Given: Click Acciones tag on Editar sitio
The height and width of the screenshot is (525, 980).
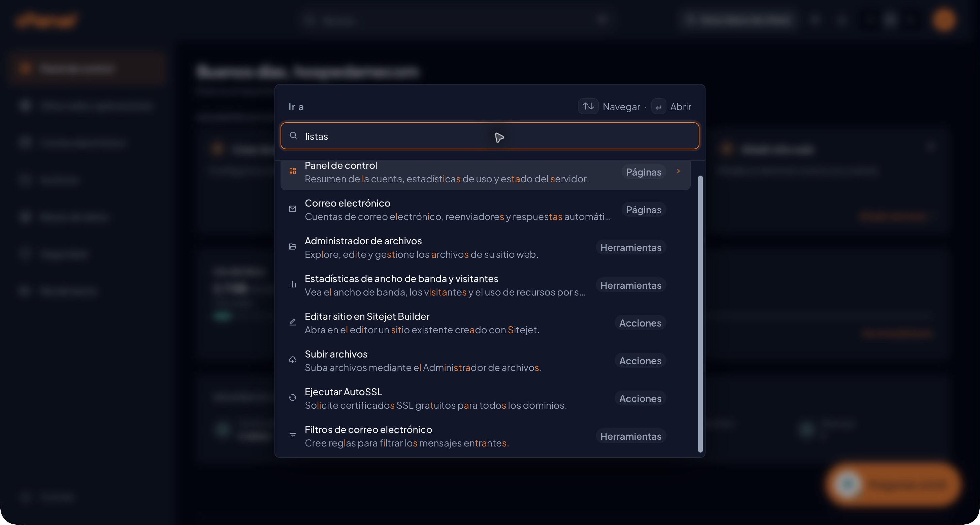Looking at the screenshot, I should (x=640, y=323).
